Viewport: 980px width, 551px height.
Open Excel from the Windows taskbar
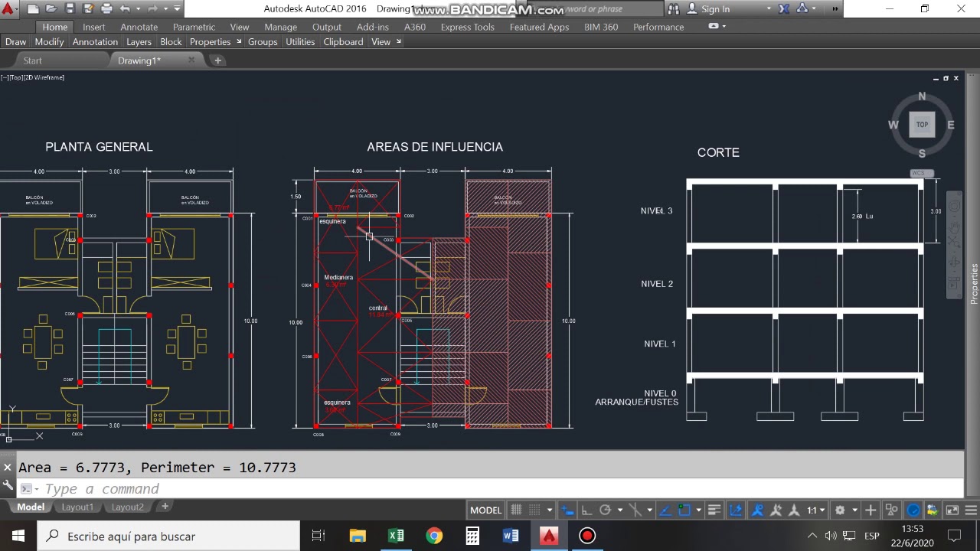coord(396,536)
